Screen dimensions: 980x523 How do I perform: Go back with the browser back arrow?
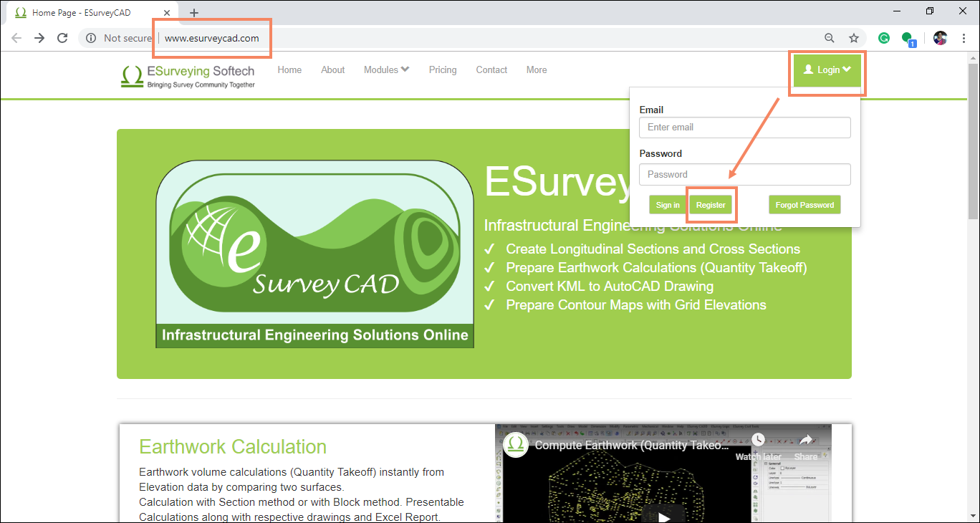click(16, 38)
